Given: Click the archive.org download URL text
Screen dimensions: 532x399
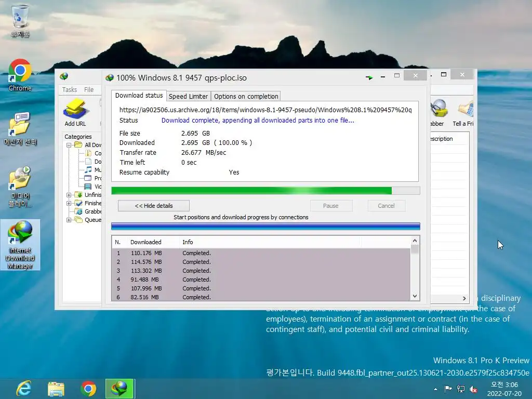Looking at the screenshot, I should pyautogui.click(x=265, y=110).
